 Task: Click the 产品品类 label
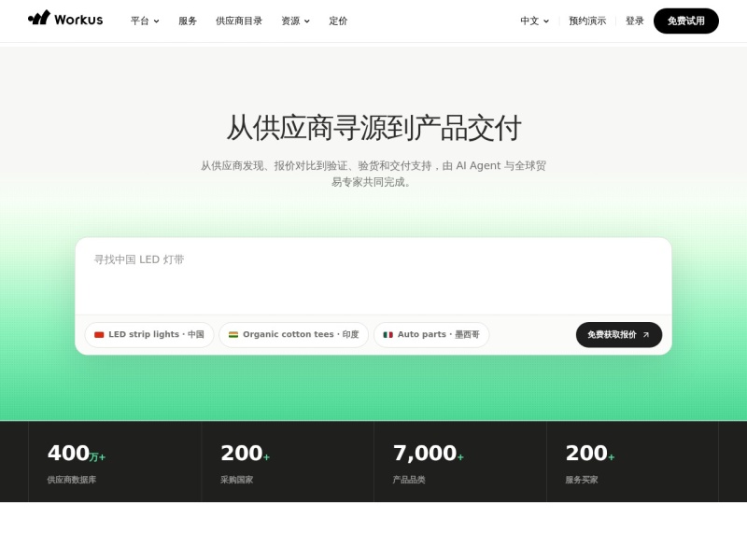point(409,480)
